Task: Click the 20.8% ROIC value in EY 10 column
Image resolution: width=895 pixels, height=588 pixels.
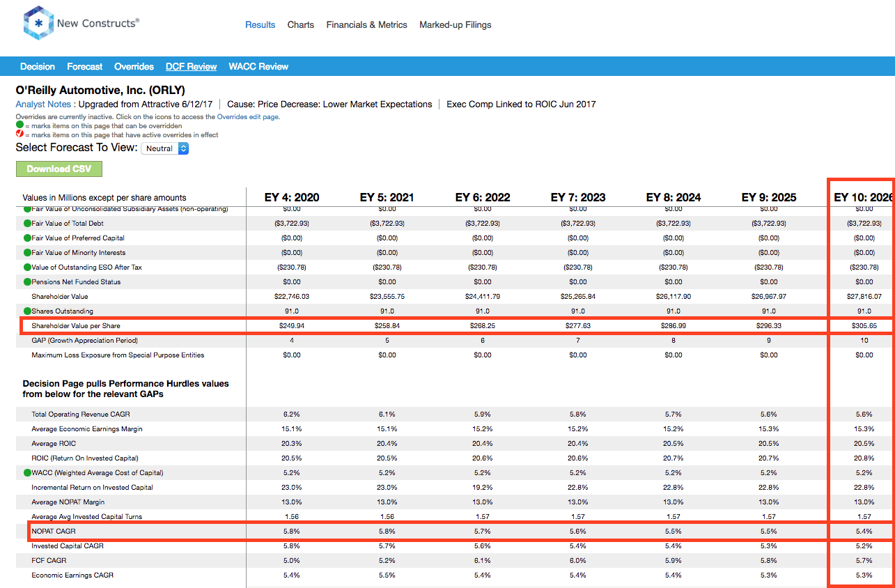Action: click(864, 458)
